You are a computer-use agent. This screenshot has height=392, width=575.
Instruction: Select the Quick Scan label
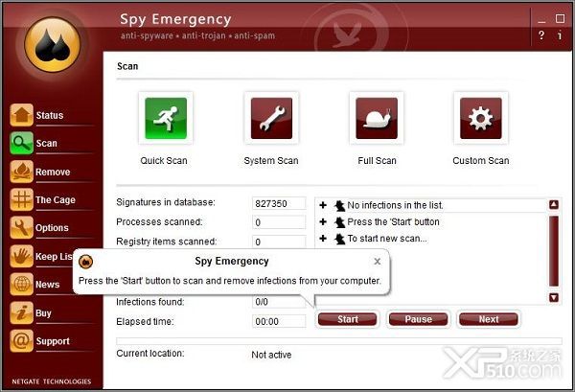164,161
